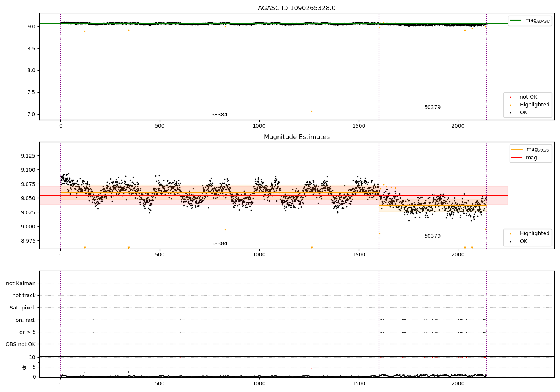The width and height of the screenshot is (560, 392).
Task: Click the 5 tick on the dr axis
Action: tap(34, 367)
